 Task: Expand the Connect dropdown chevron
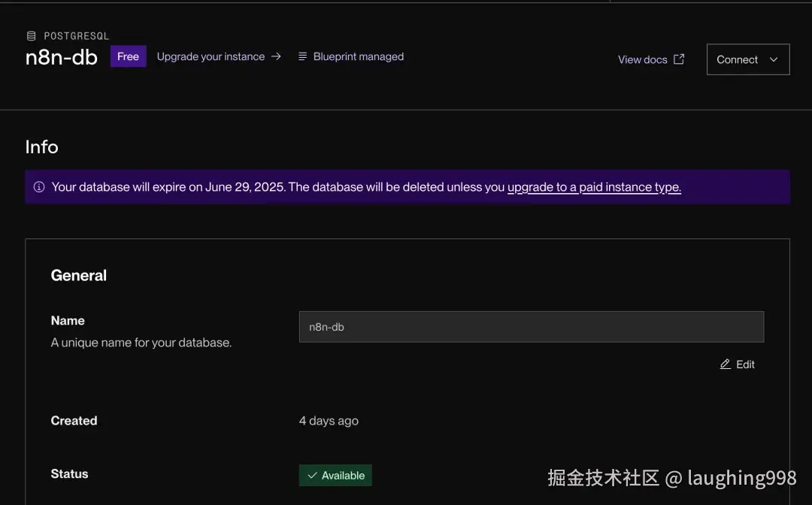tap(774, 59)
